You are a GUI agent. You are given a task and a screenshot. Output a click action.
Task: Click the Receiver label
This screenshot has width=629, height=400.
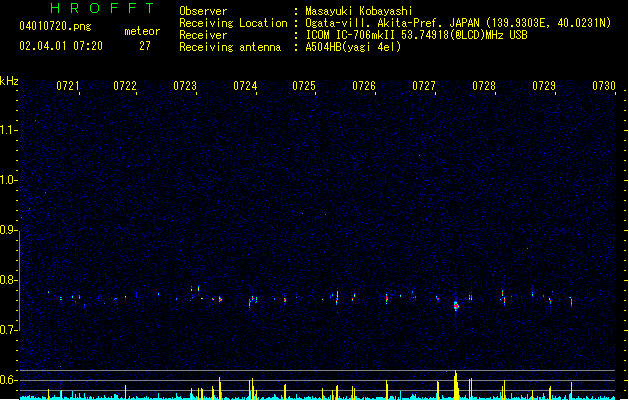coord(203,35)
